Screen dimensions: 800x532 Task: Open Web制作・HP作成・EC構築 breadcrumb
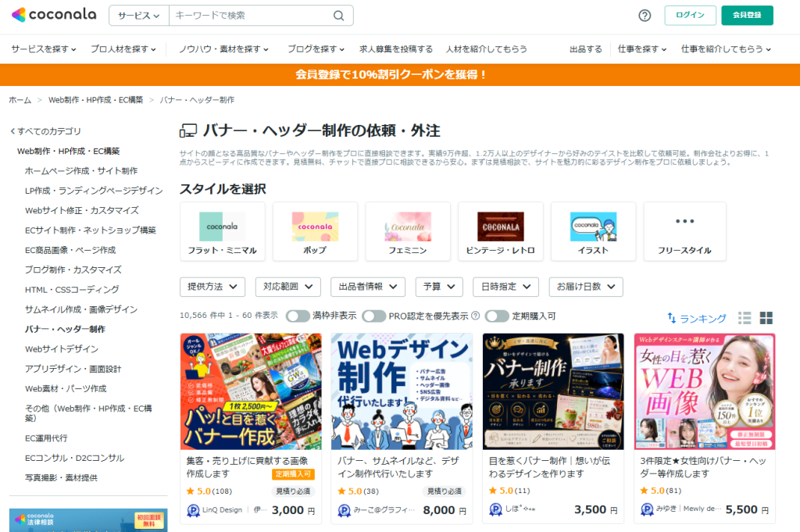[x=95, y=100]
